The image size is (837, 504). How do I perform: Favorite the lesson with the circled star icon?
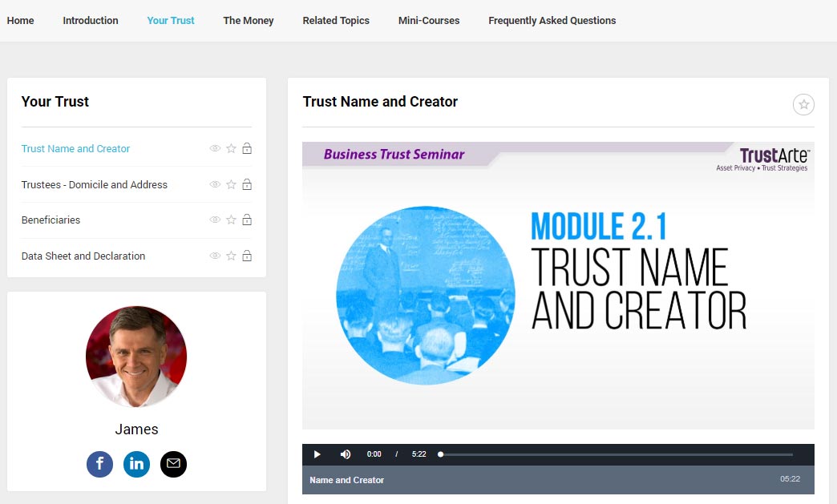tap(803, 104)
